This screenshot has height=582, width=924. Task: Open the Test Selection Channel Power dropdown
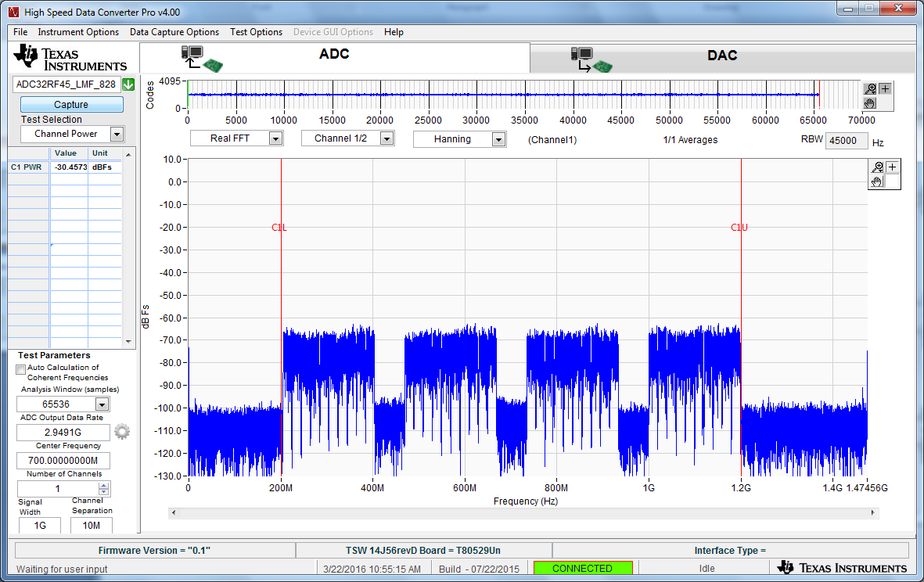tap(117, 135)
